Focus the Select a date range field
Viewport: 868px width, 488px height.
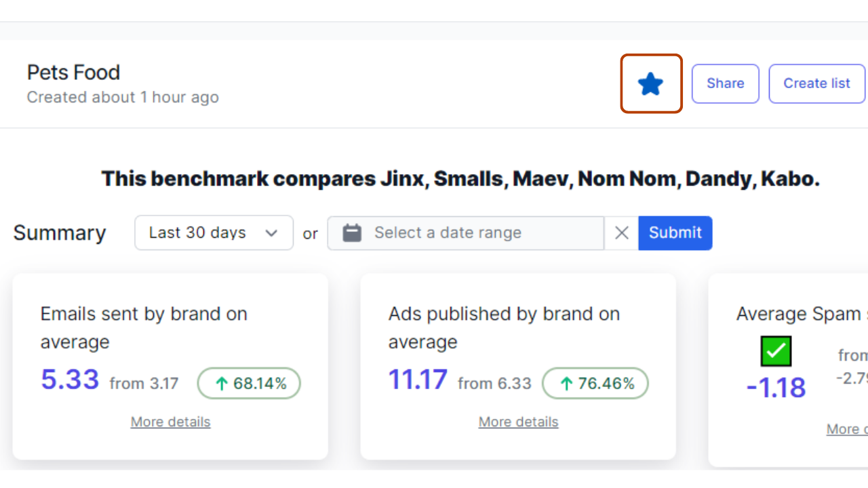[466, 232]
